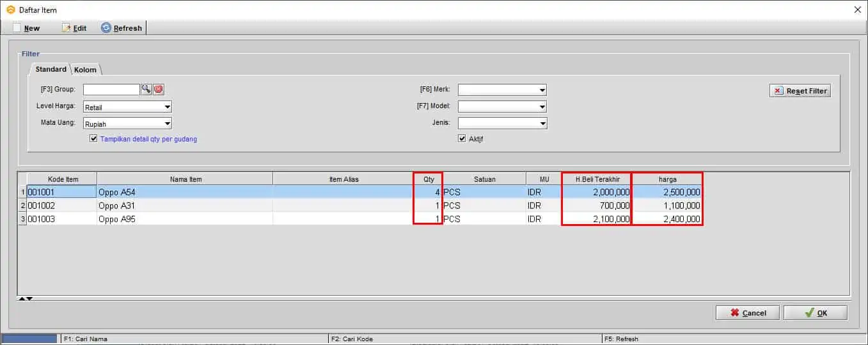This screenshot has height=345, width=868.
Task: Click the New toolbar button
Action: 27,28
